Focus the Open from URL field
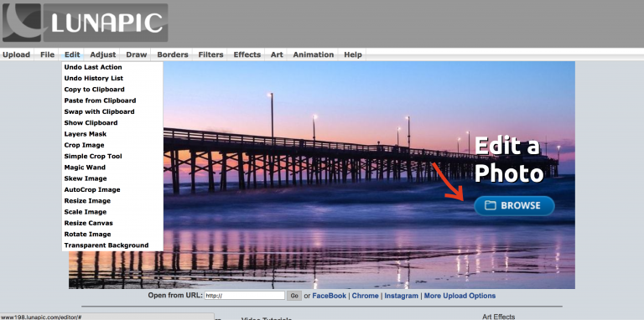Screen dimensions: 644x320 tap(244, 296)
